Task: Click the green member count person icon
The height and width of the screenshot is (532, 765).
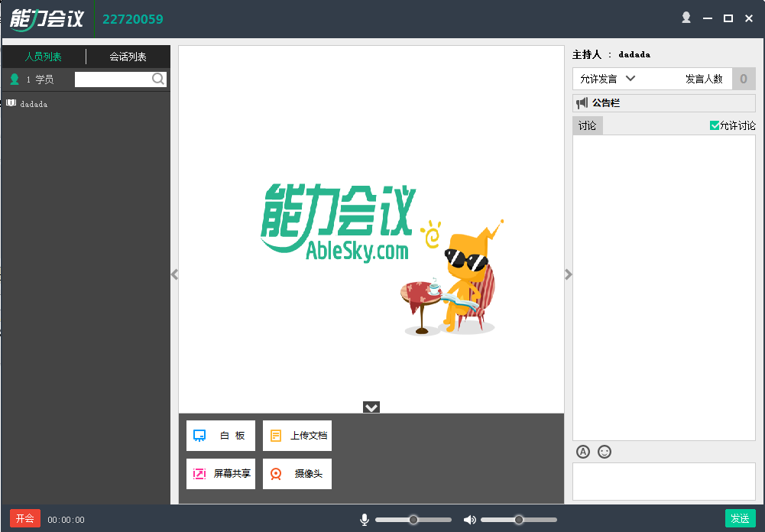Action: click(x=15, y=79)
